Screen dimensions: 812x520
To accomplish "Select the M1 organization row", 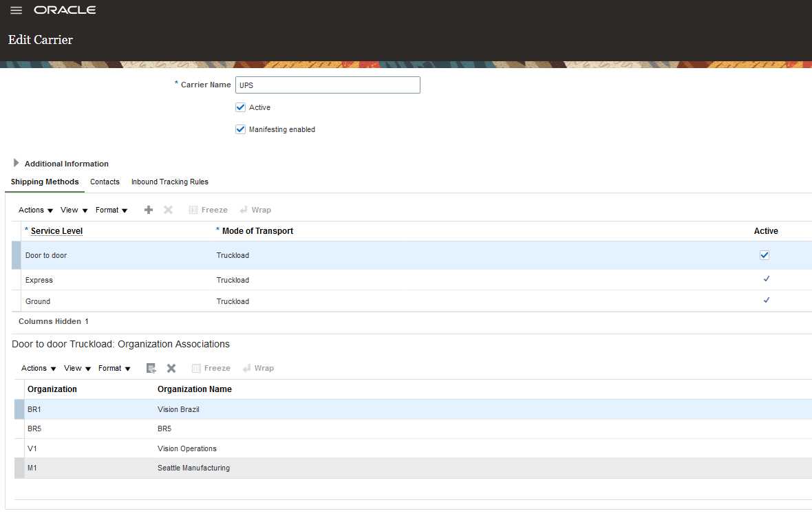I will pyautogui.click(x=414, y=468).
